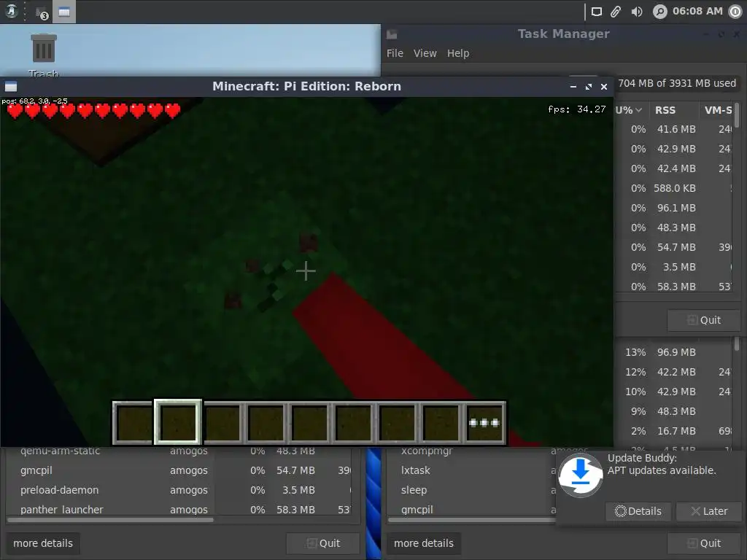Open View menu in Task Manager
This screenshot has height=560, width=747.
click(425, 53)
